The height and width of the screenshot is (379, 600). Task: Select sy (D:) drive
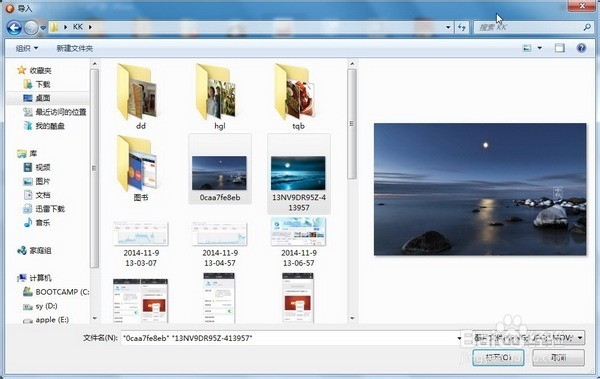[x=40, y=306]
